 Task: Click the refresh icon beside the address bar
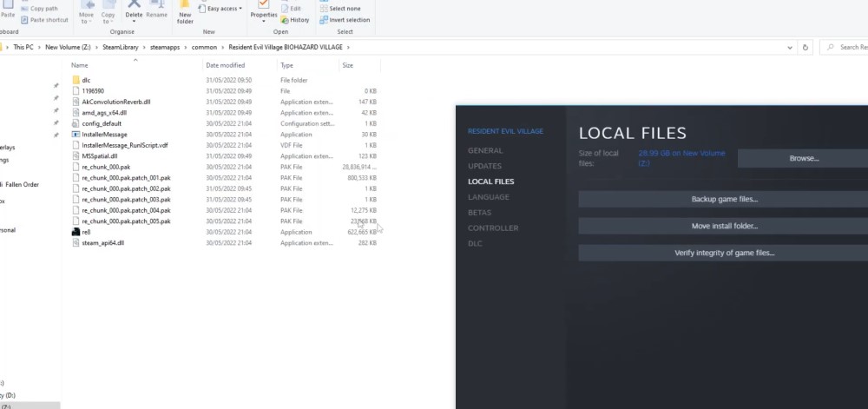coord(806,48)
